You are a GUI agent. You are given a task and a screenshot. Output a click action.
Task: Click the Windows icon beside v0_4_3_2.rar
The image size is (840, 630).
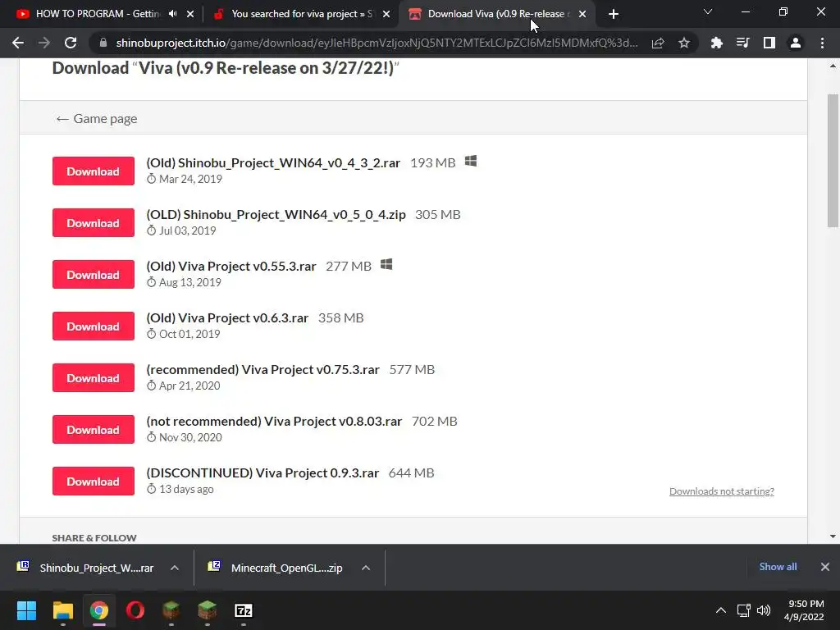point(471,162)
